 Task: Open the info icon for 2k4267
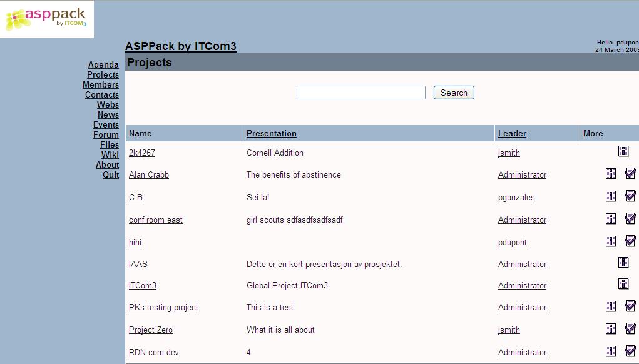[623, 151]
